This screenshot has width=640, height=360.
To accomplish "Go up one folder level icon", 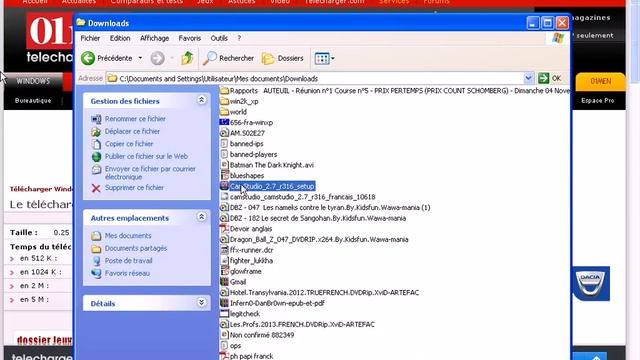I will pos(187,58).
